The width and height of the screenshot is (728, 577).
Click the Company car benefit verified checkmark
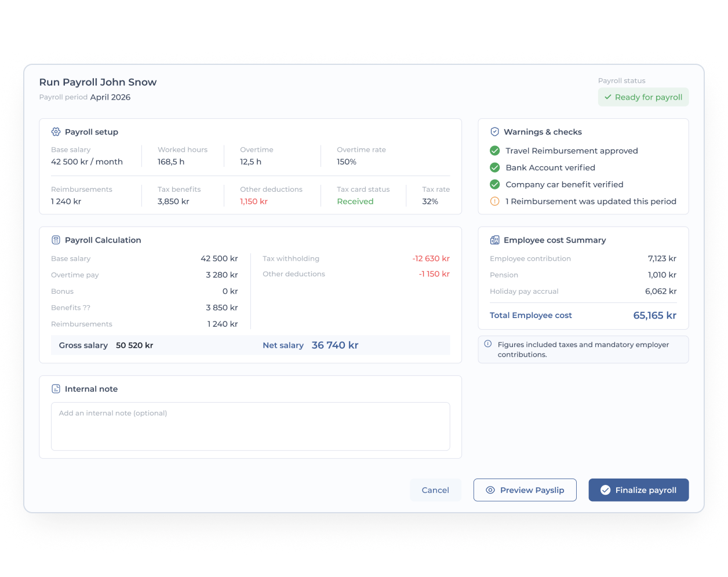coord(494,184)
